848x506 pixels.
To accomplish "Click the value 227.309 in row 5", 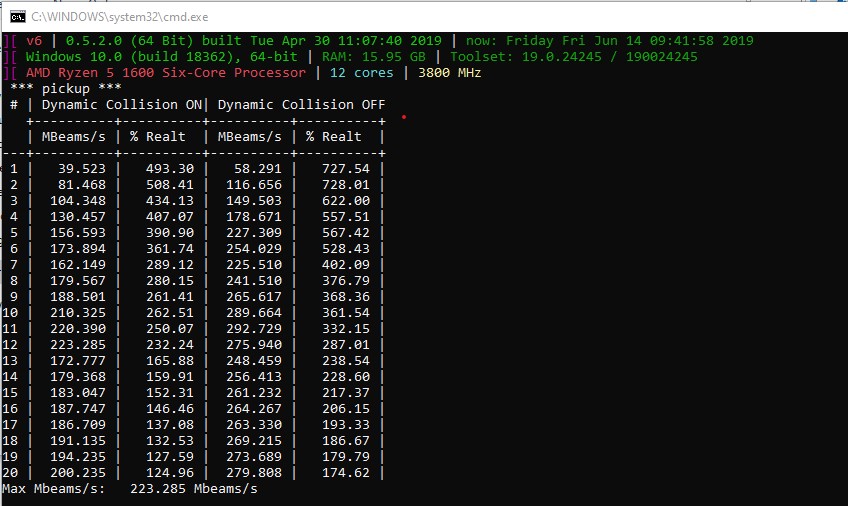I will coord(254,233).
